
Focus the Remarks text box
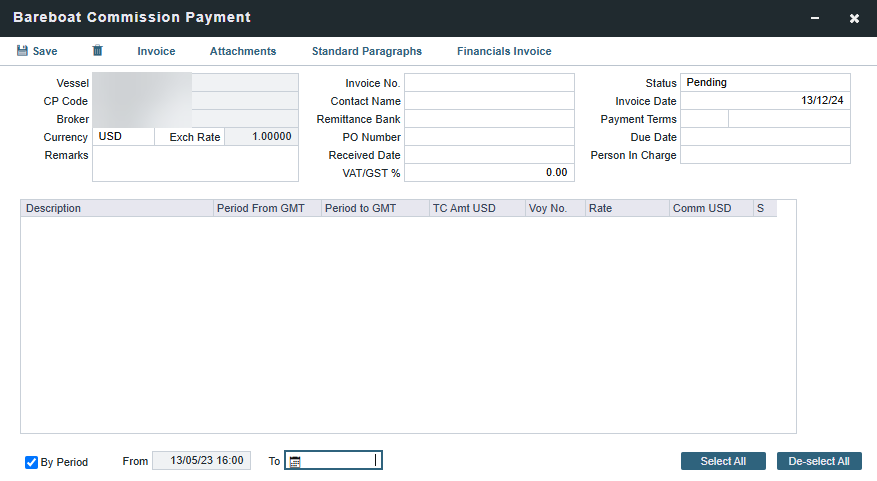coord(195,164)
